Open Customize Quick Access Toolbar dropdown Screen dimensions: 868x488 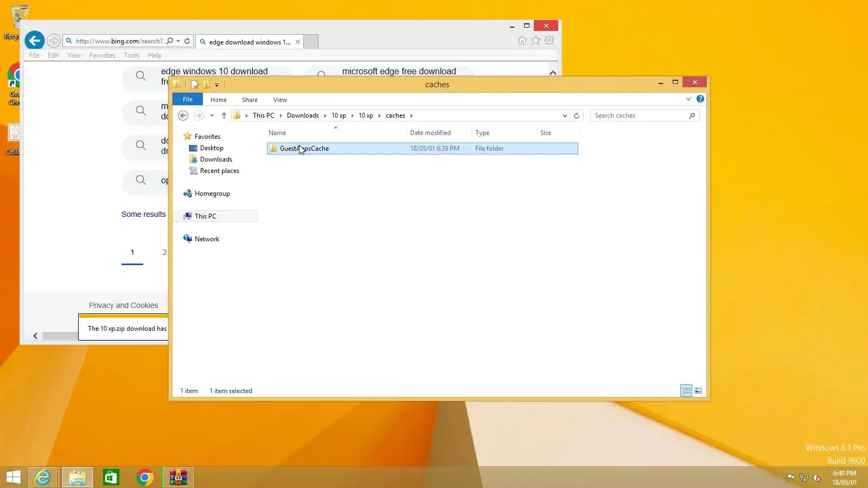tap(216, 85)
